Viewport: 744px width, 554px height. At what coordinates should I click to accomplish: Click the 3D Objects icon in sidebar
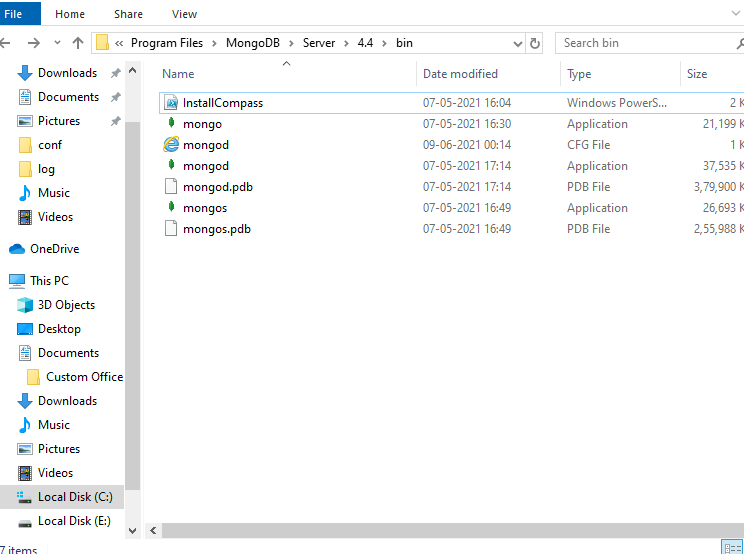tap(25, 305)
